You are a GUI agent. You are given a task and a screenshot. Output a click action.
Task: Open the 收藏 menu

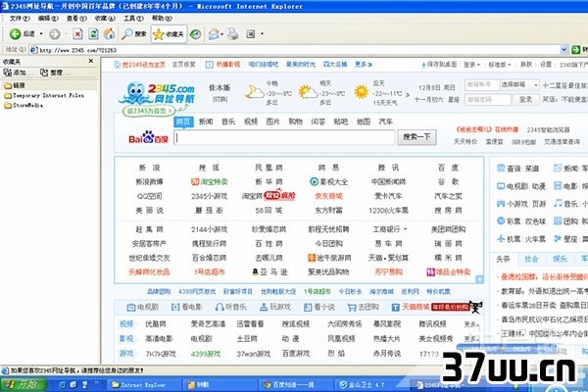coord(105,18)
